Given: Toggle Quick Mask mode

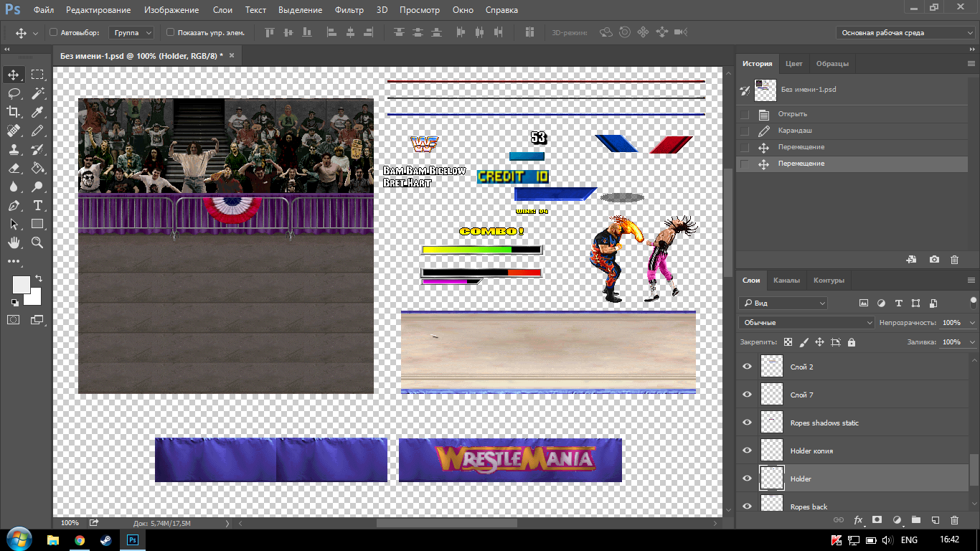Looking at the screenshot, I should [14, 319].
